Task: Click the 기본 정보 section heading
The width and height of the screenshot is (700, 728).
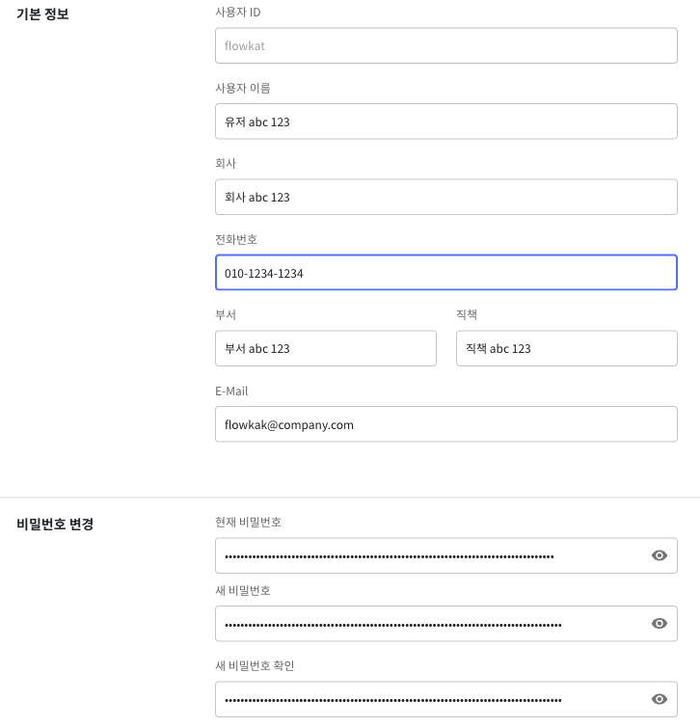Action: coord(42,14)
